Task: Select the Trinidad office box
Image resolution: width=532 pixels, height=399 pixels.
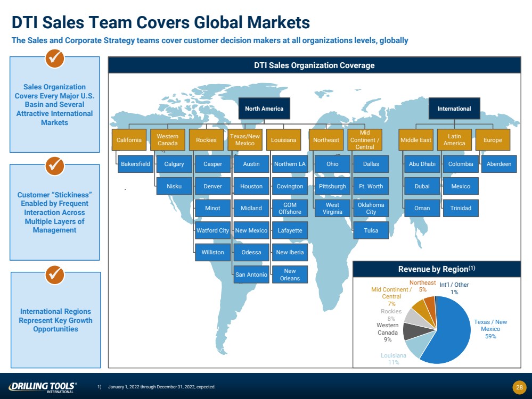Action: [x=461, y=208]
